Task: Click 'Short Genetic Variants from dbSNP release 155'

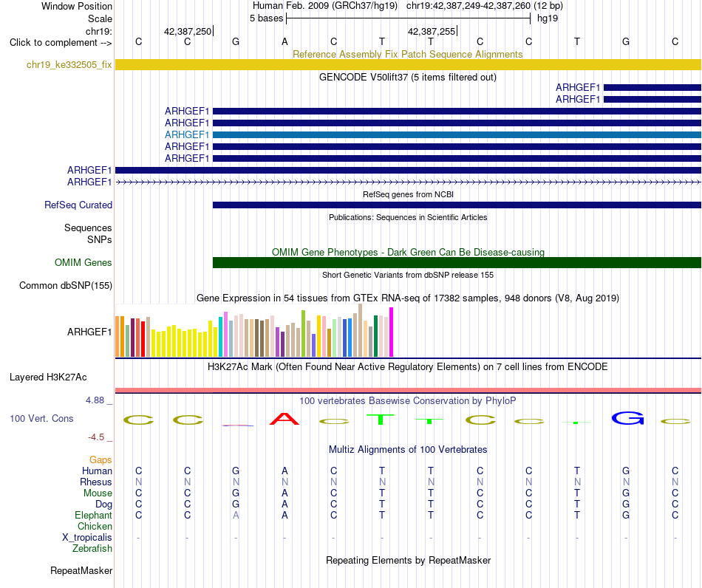Action: [408, 275]
